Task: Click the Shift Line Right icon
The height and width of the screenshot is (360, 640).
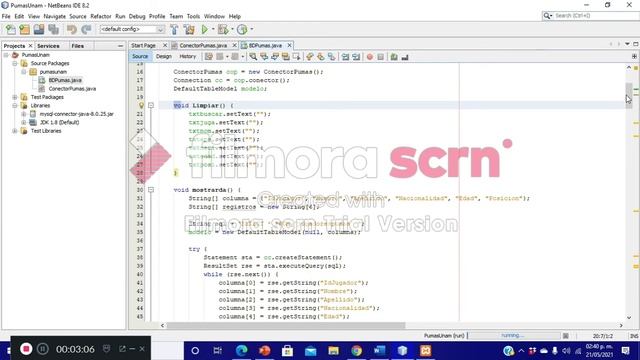Action: click(x=356, y=57)
